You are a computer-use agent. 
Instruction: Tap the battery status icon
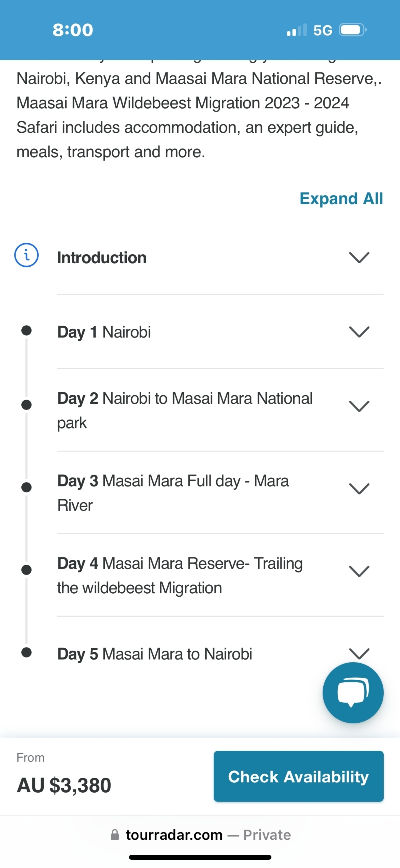tap(352, 30)
